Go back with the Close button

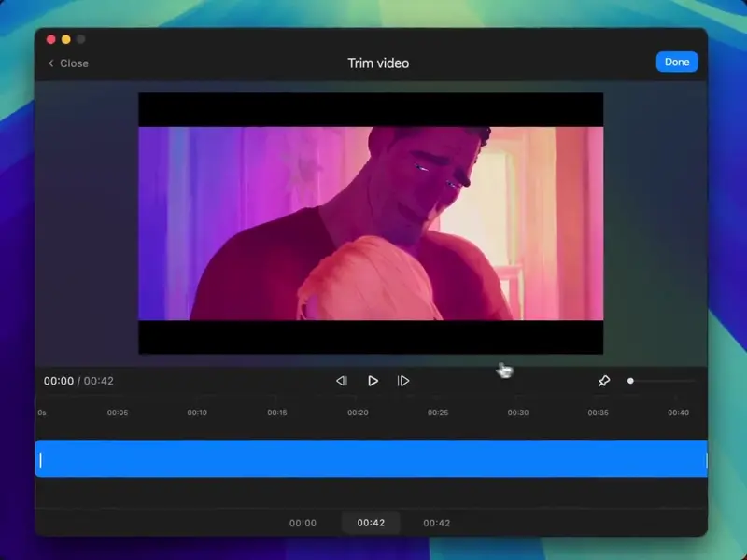[68, 63]
